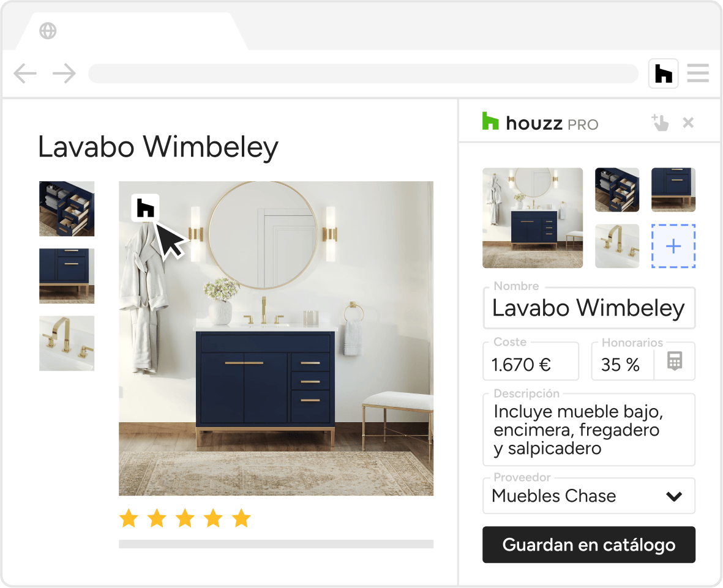Image resolution: width=723 pixels, height=588 pixels.
Task: Click the Guardan en catálogo button
Action: pos(589,545)
